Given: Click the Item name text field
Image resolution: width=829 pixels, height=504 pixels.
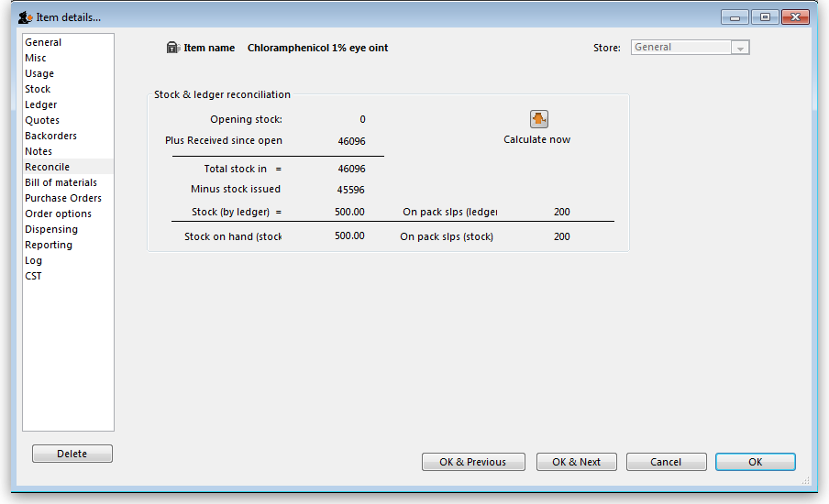Looking at the screenshot, I should tap(317, 48).
